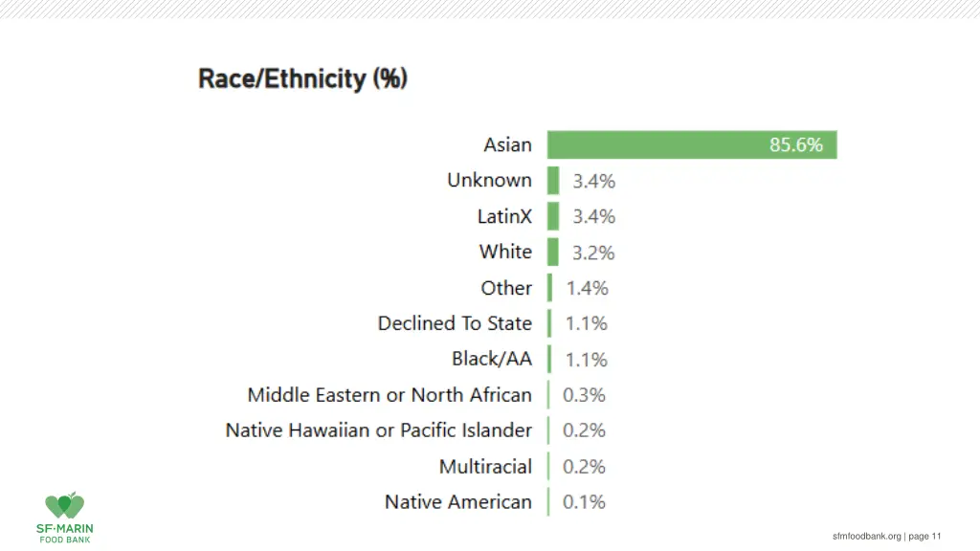The height and width of the screenshot is (551, 980).
Task: Select the Asian 85.6% bar
Action: [692, 145]
